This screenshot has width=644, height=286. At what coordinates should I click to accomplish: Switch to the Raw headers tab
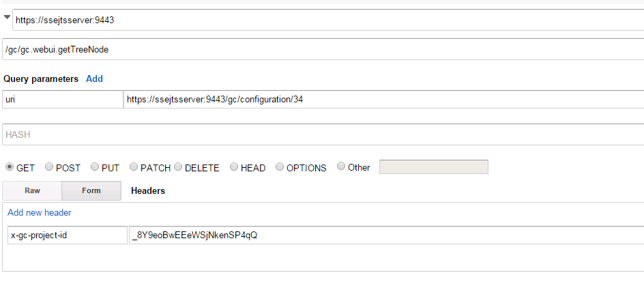[x=32, y=191]
